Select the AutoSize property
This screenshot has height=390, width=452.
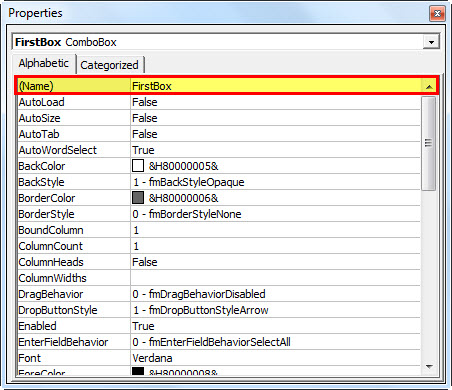39,118
